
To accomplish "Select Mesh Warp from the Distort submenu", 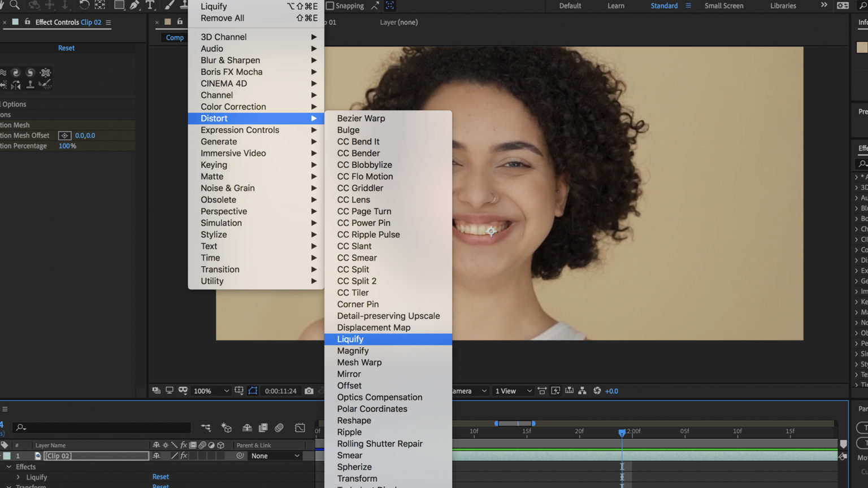I will [x=359, y=362].
